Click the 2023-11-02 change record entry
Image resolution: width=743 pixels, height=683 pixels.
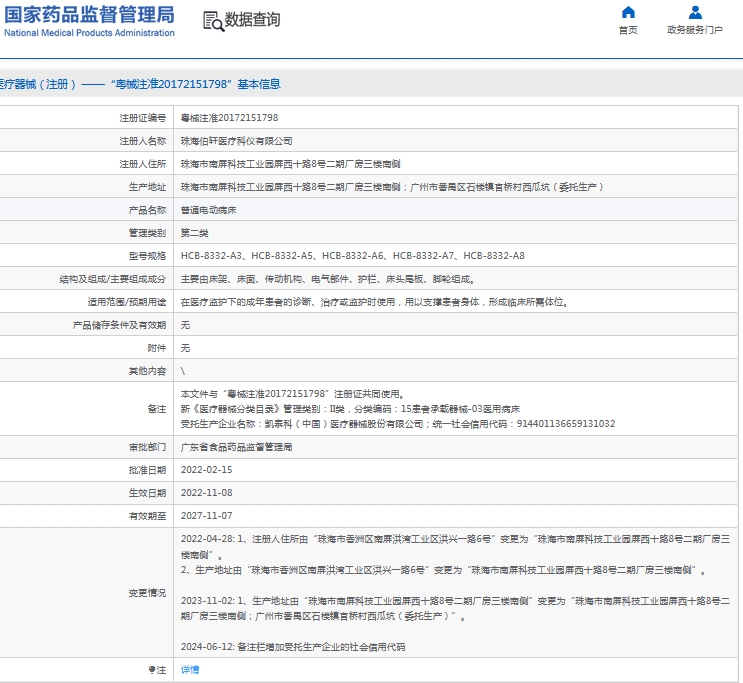pyautogui.click(x=455, y=609)
